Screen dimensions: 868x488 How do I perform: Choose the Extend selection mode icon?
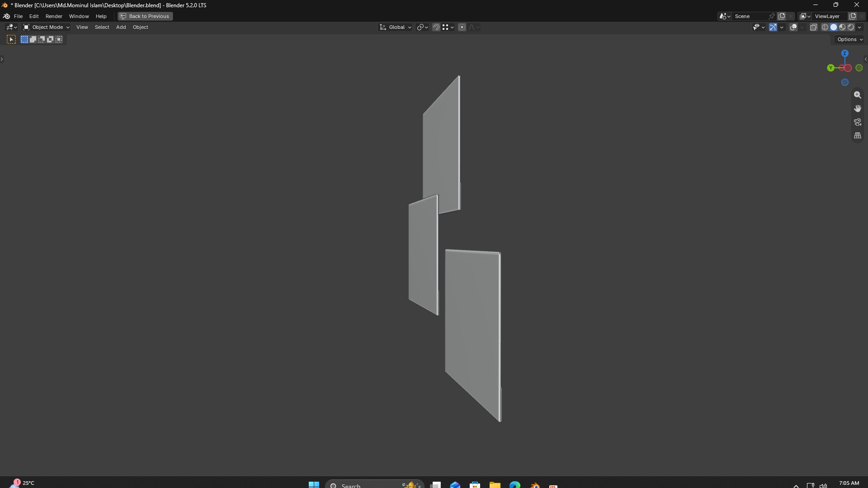[33, 40]
